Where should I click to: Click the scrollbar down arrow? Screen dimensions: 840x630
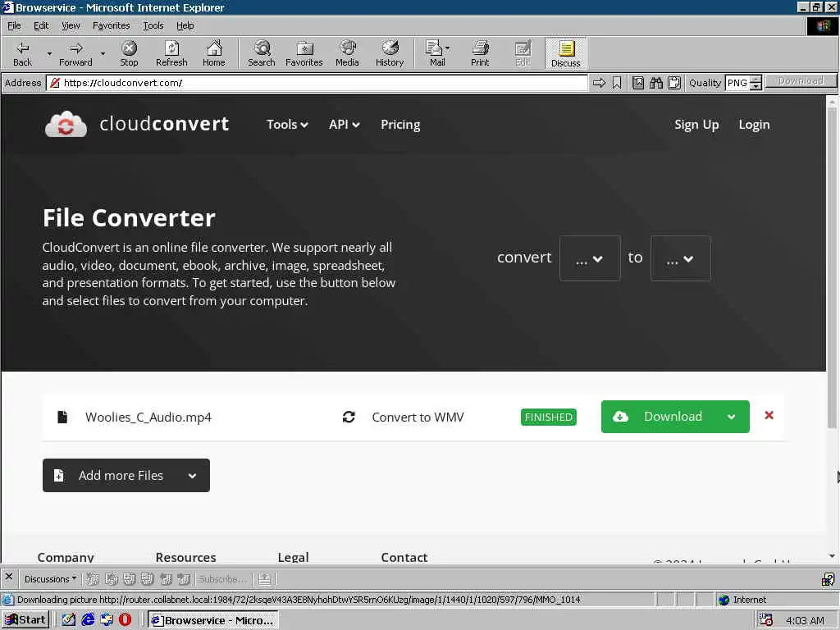pyautogui.click(x=832, y=556)
